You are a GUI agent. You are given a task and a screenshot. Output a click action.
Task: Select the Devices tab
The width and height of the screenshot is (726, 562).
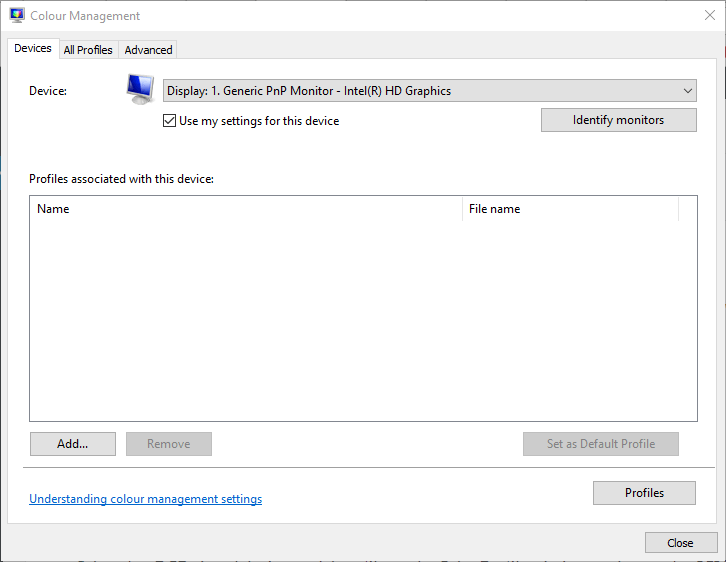click(33, 49)
